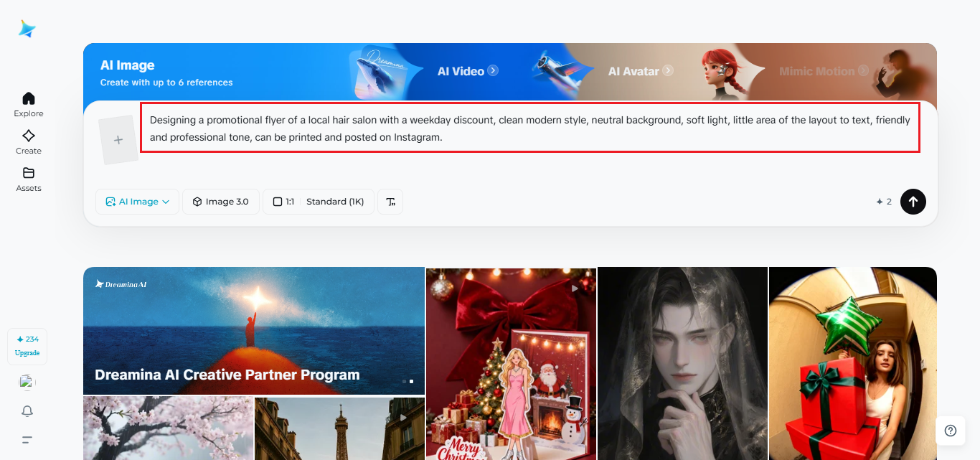Screen dimensions: 980x460
Task: Open the Explore home section
Action: tap(29, 104)
